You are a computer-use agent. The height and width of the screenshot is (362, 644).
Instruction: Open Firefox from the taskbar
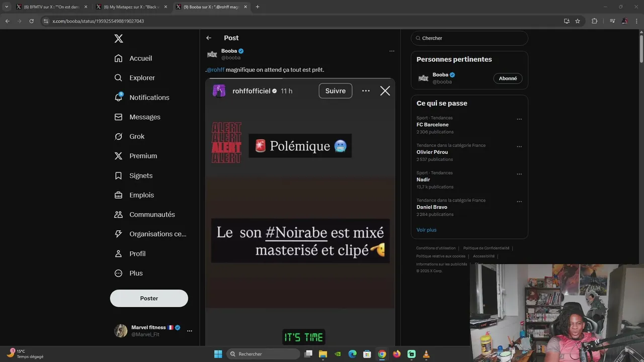(396, 354)
